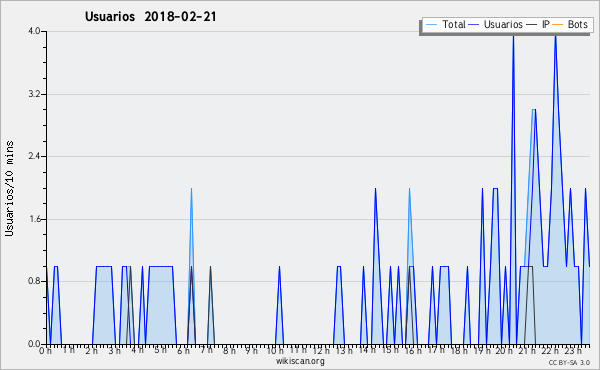
Task: Click the y-axis title Usuarios/10 mins
Action: [9, 188]
